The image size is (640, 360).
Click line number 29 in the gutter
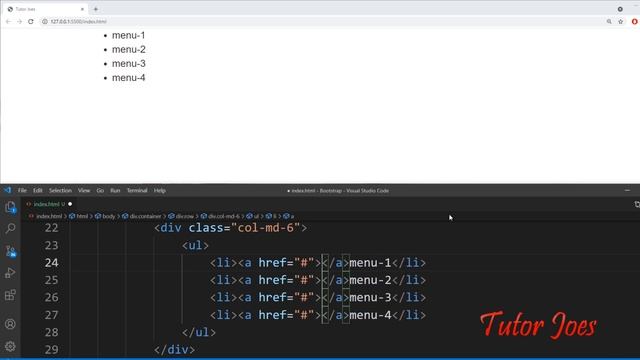click(x=51, y=349)
